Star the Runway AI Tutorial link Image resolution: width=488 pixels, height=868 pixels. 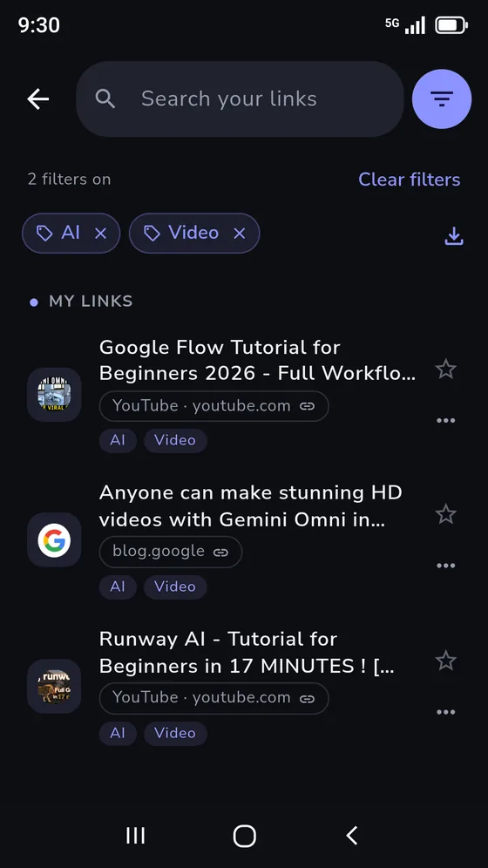(445, 661)
